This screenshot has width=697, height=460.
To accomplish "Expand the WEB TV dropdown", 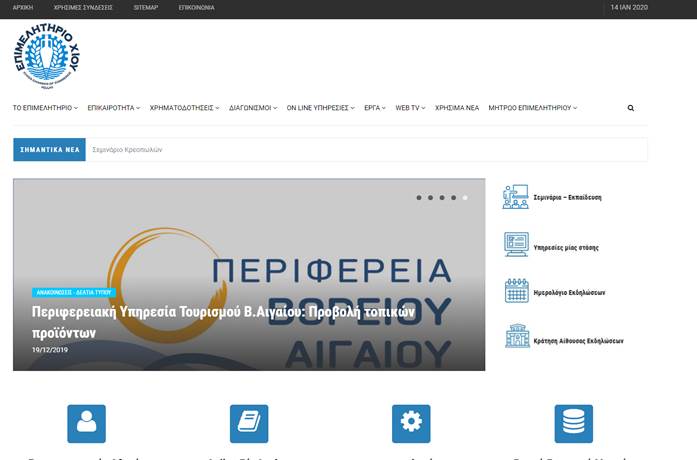I will click(x=410, y=108).
